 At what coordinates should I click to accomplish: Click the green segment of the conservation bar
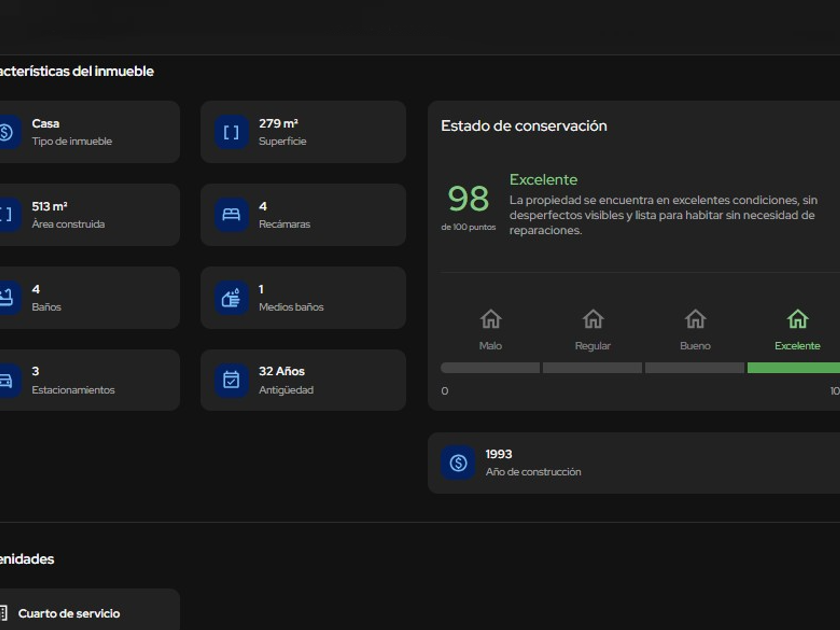tap(793, 368)
